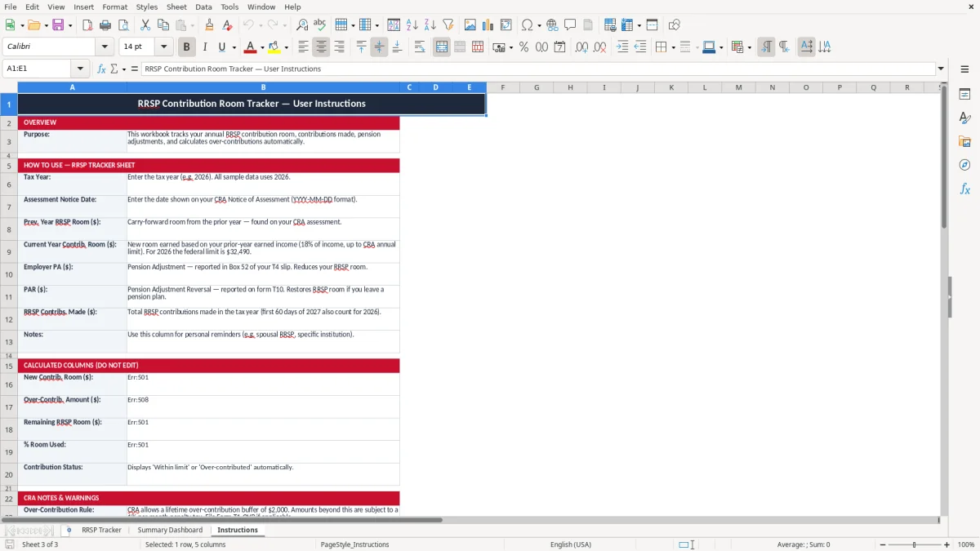Open underline style dropdown arrow
Viewport: 980px width, 551px height.
pyautogui.click(x=234, y=47)
